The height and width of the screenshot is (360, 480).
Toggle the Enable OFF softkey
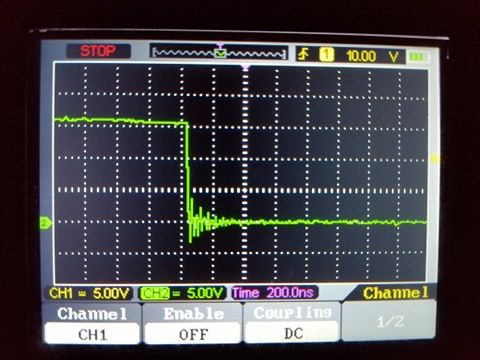point(193,324)
